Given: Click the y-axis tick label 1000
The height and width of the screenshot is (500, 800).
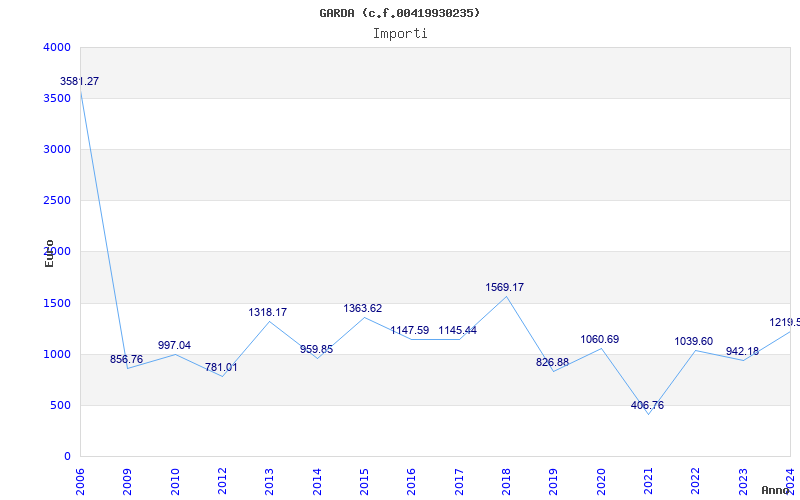Looking at the screenshot, I should click(x=57, y=355).
